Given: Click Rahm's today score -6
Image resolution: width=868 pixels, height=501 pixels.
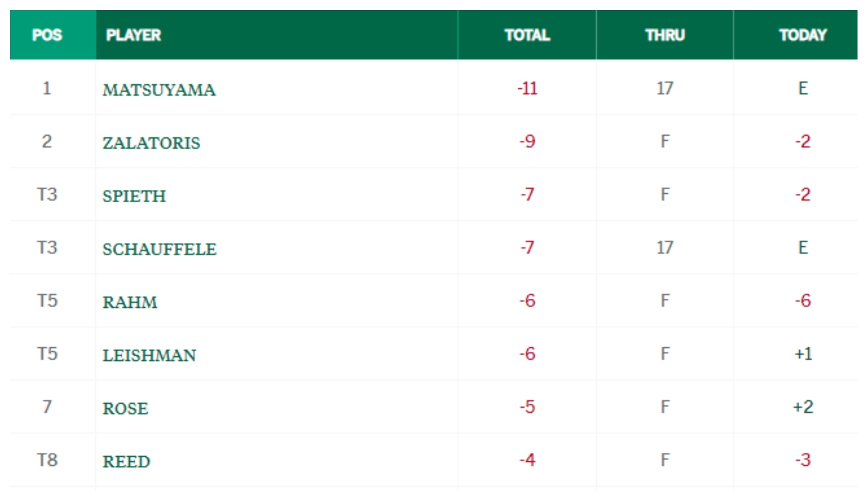Looking at the screenshot, I should pos(803,301).
